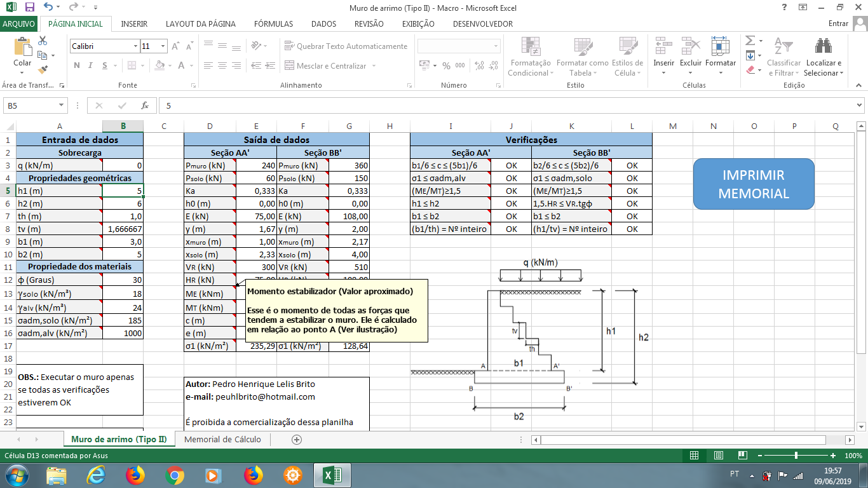Switch to the DADOS tab

(x=324, y=24)
